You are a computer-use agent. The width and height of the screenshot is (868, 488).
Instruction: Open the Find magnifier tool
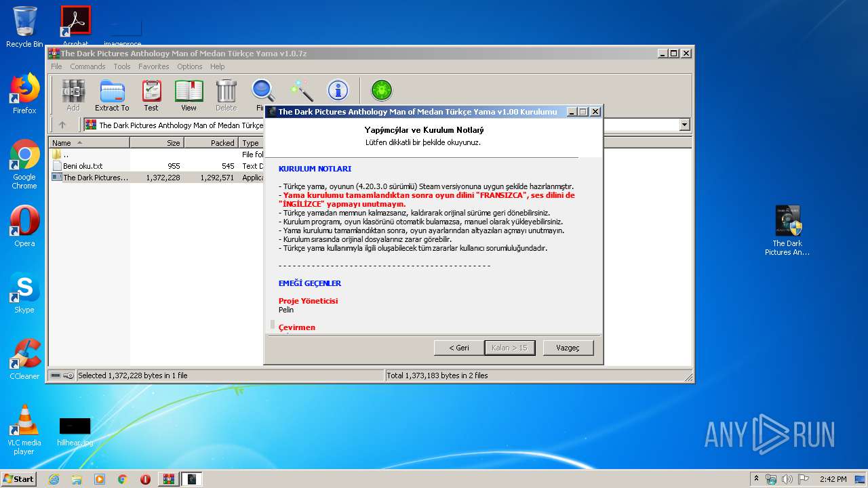[x=262, y=92]
